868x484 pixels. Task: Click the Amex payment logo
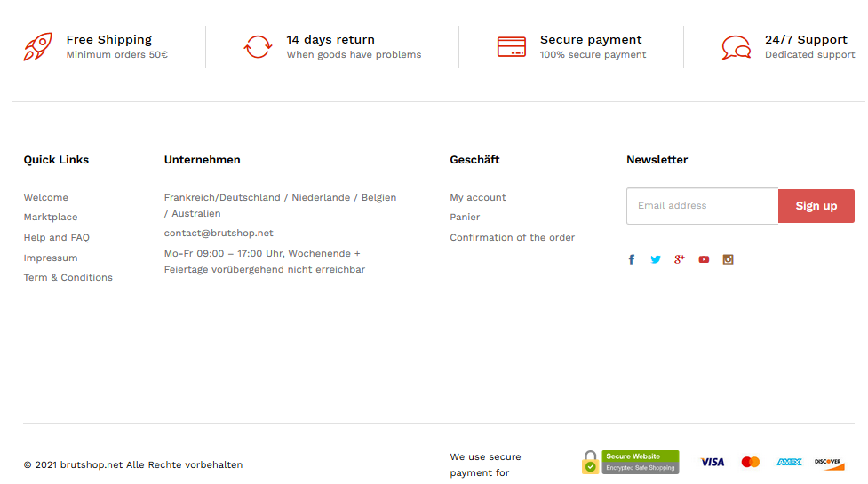pyautogui.click(x=789, y=462)
